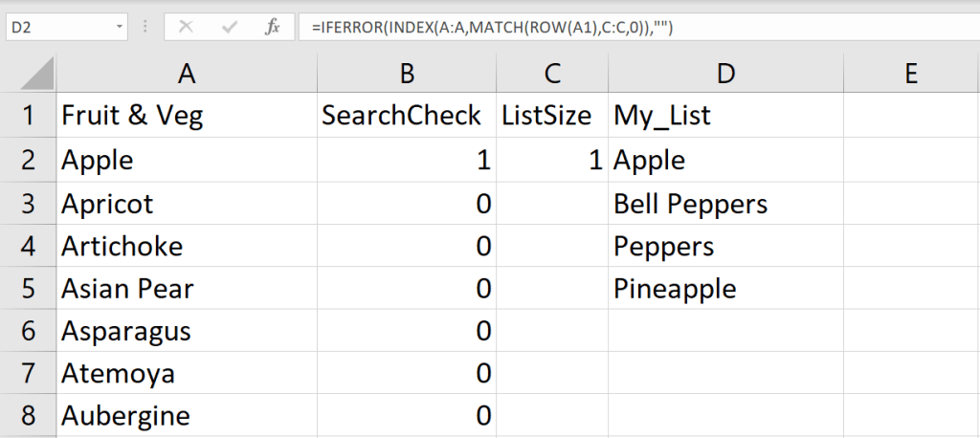Select the My_List header cell
The image size is (980, 438).
[725, 117]
